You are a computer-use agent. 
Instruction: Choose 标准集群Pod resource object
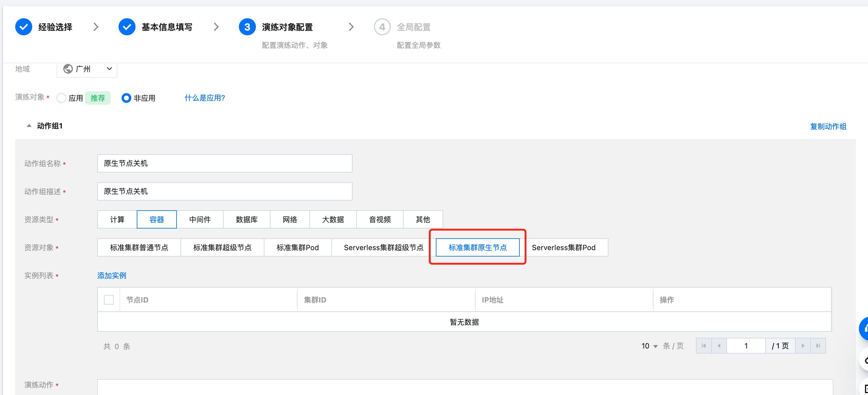click(x=297, y=248)
